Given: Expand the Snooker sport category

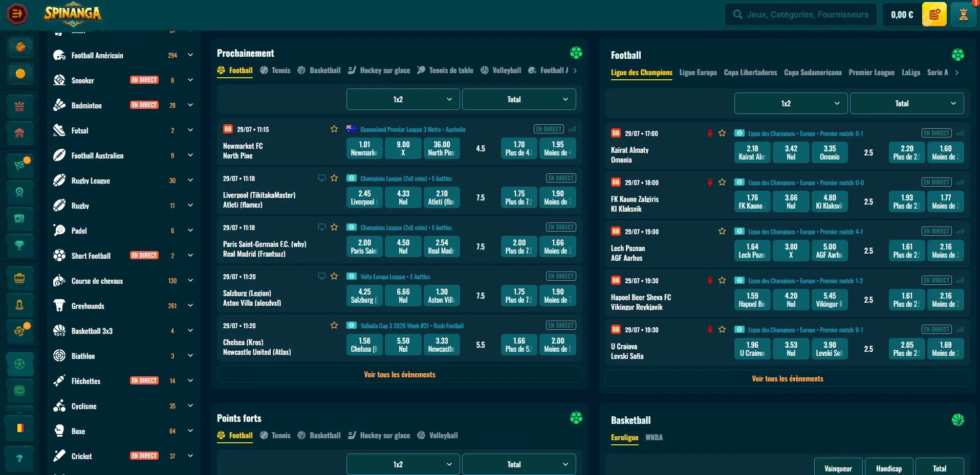Looking at the screenshot, I should pyautogui.click(x=190, y=80).
